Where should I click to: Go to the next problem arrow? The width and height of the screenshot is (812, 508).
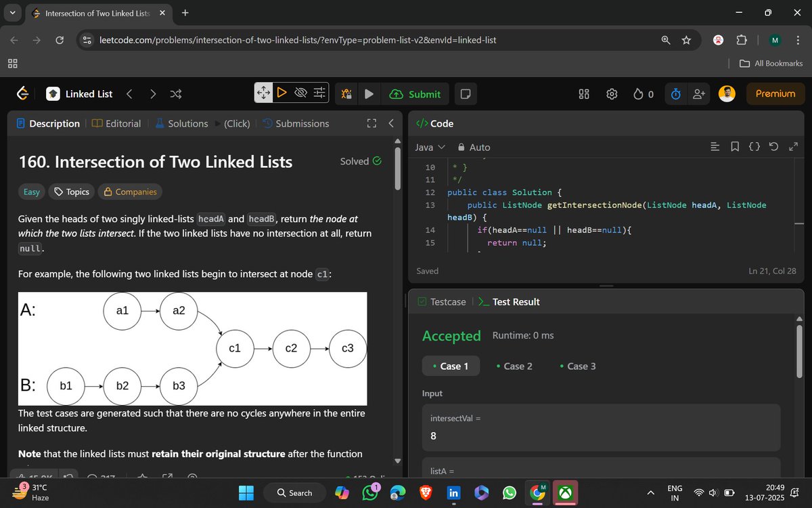[x=153, y=94]
